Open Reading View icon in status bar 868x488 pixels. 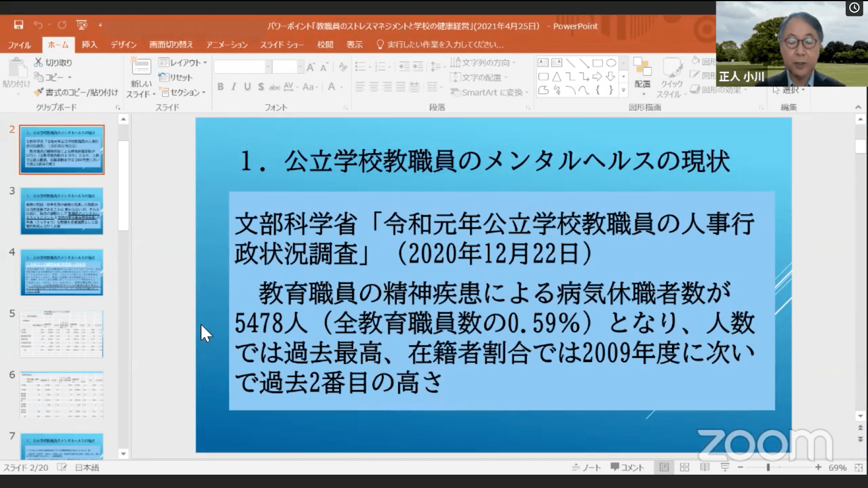(x=704, y=467)
